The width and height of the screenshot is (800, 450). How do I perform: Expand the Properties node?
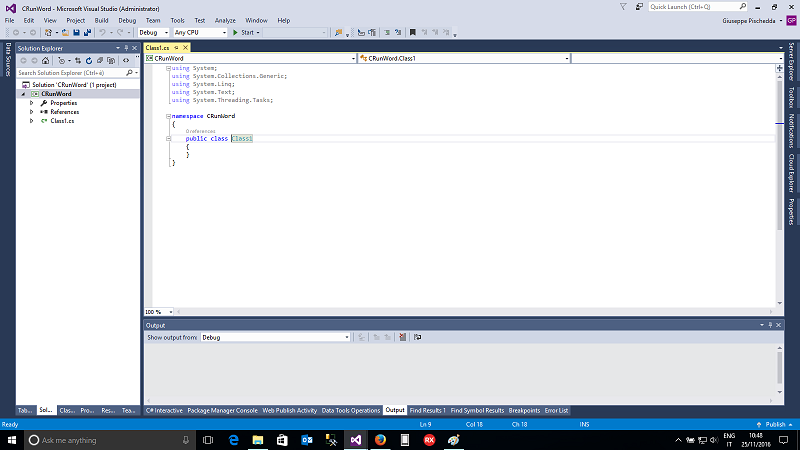pyautogui.click(x=32, y=103)
